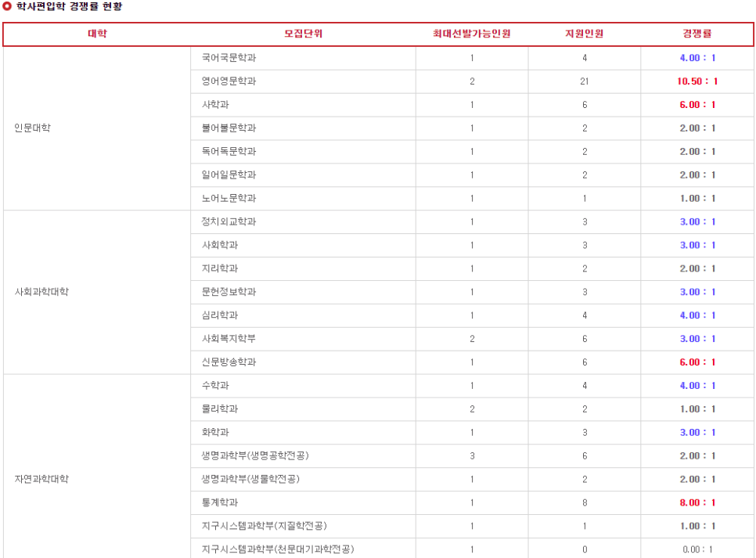Click the 문헌정보학과 row name
Image resolution: width=756 pixels, height=558 pixels.
click(229, 292)
